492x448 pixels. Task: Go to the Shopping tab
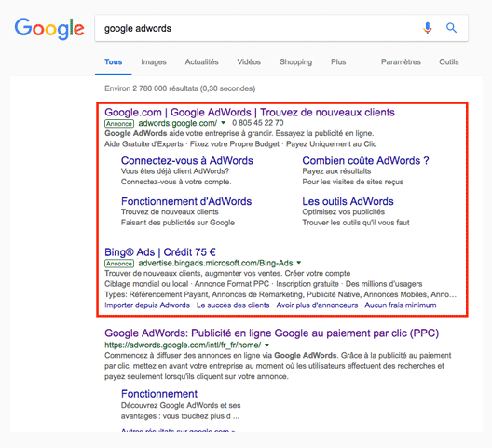pos(296,62)
